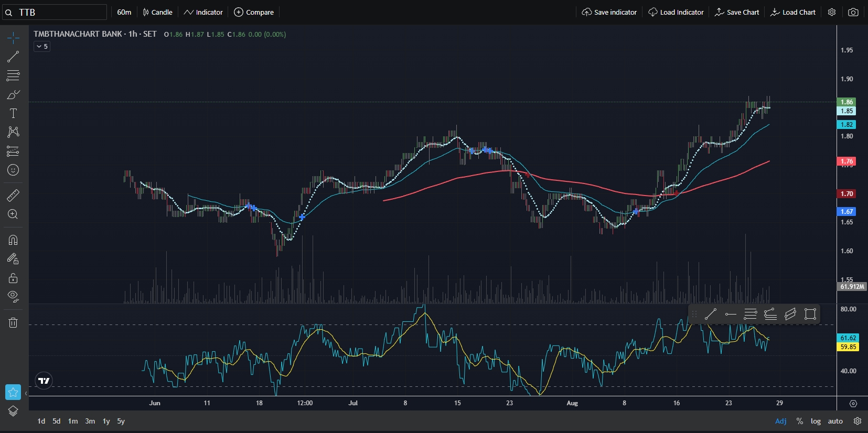Click the yellow 59.85 oscillator value
Viewport: 868px width, 433px height.
tap(848, 347)
